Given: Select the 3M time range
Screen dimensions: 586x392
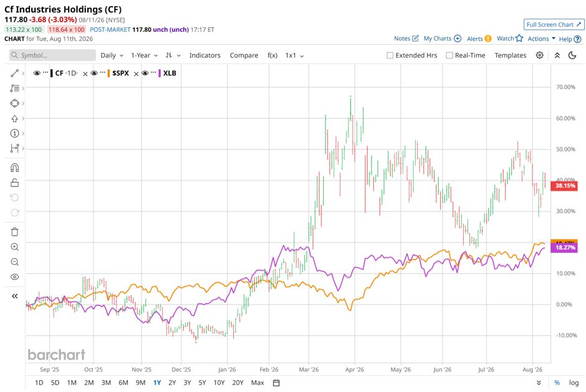Looking at the screenshot, I should [106, 383].
